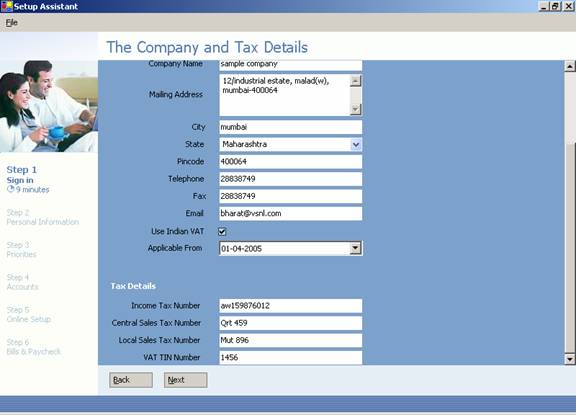The height and width of the screenshot is (415, 576).
Task: Click the Email input field
Action: tap(291, 213)
